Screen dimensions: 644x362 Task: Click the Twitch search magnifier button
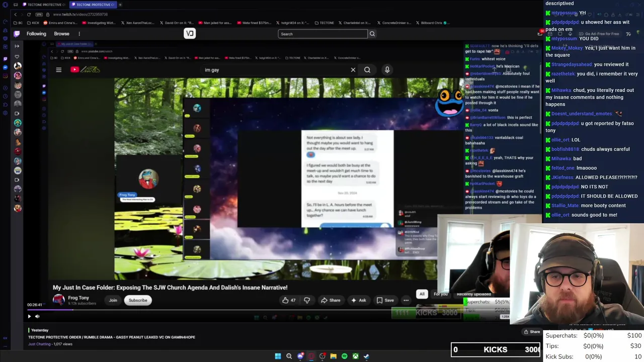(x=372, y=34)
